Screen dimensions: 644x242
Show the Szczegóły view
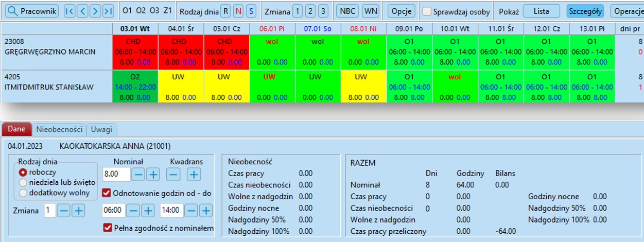(x=585, y=11)
